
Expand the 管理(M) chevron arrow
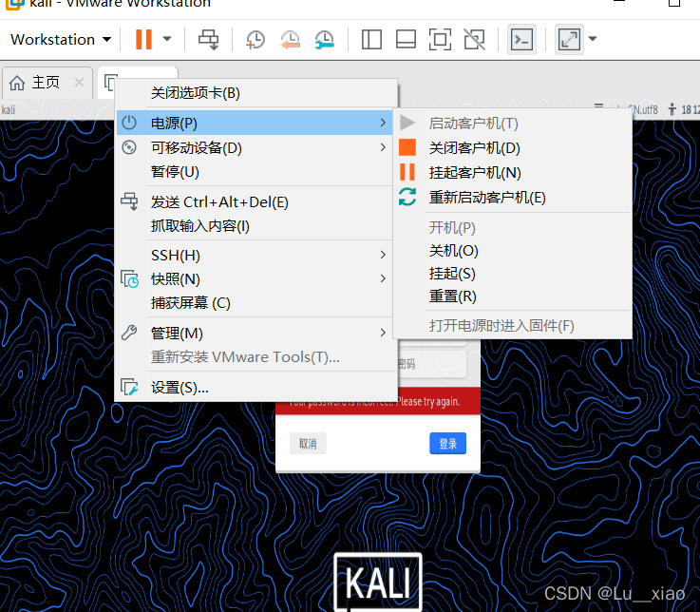pos(383,333)
